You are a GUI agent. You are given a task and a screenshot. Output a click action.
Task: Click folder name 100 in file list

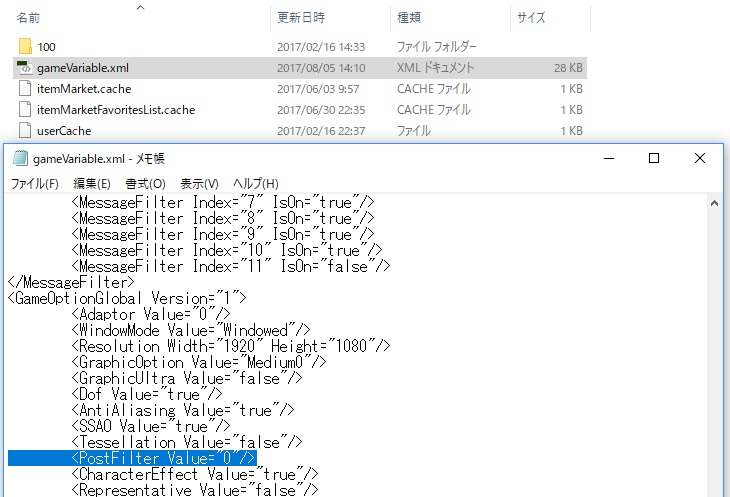click(46, 47)
